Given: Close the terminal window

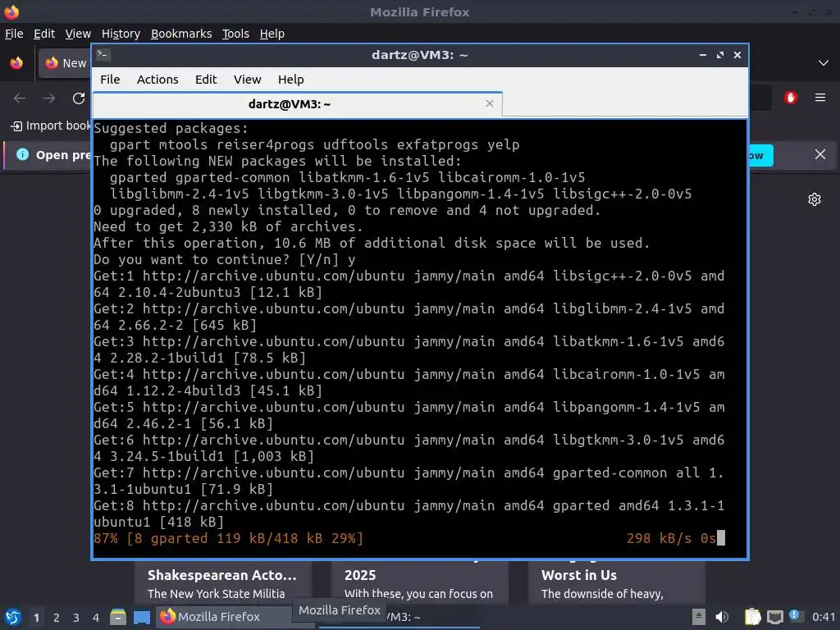Looking at the screenshot, I should click(737, 55).
